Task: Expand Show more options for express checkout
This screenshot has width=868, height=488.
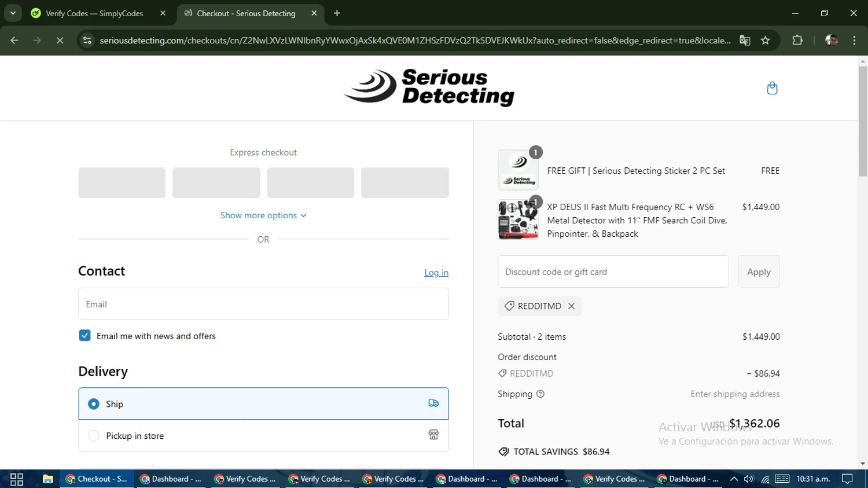Action: pyautogui.click(x=263, y=215)
